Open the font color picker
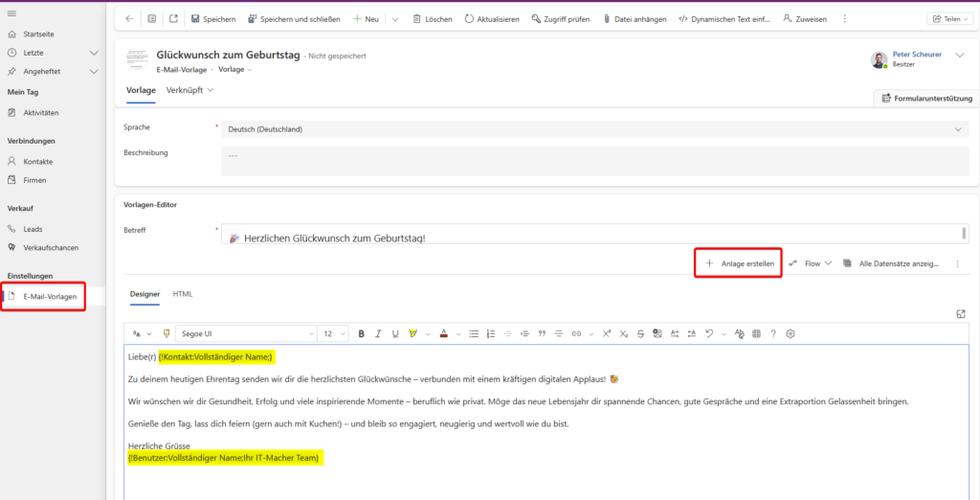 point(445,334)
